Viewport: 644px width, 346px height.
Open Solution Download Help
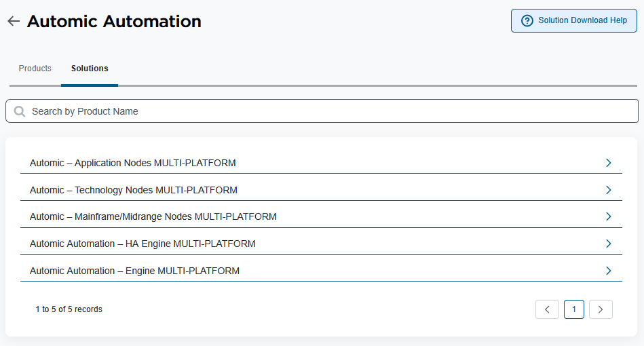click(x=574, y=20)
